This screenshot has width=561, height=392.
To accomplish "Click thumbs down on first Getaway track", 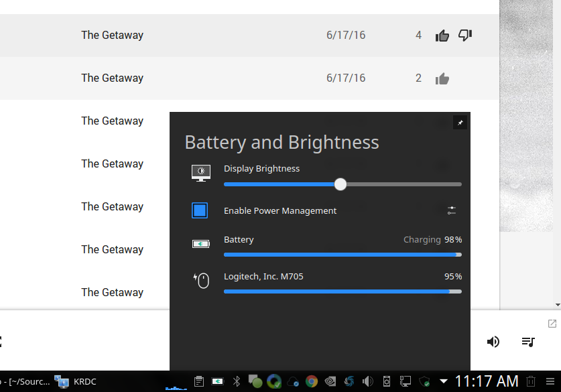I will click(x=464, y=36).
